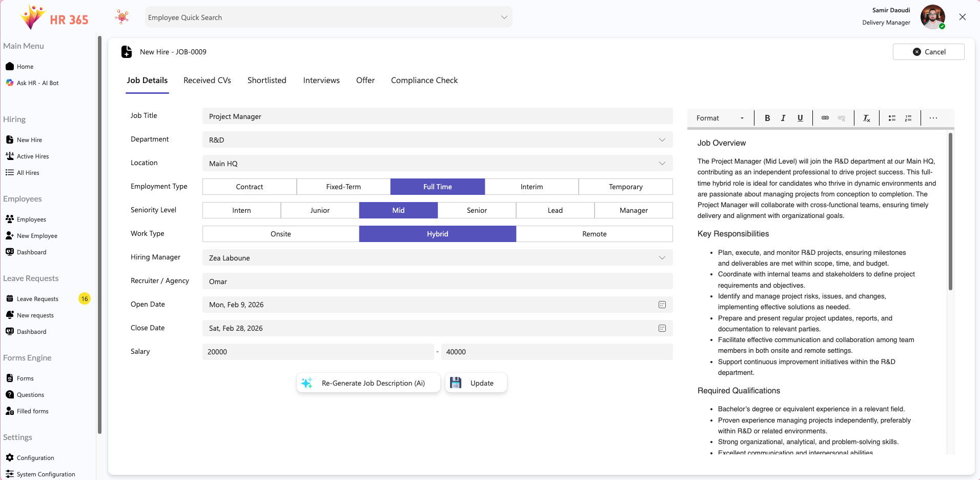This screenshot has width=980, height=480.
Task: Expand the Department dropdown
Action: (x=662, y=140)
